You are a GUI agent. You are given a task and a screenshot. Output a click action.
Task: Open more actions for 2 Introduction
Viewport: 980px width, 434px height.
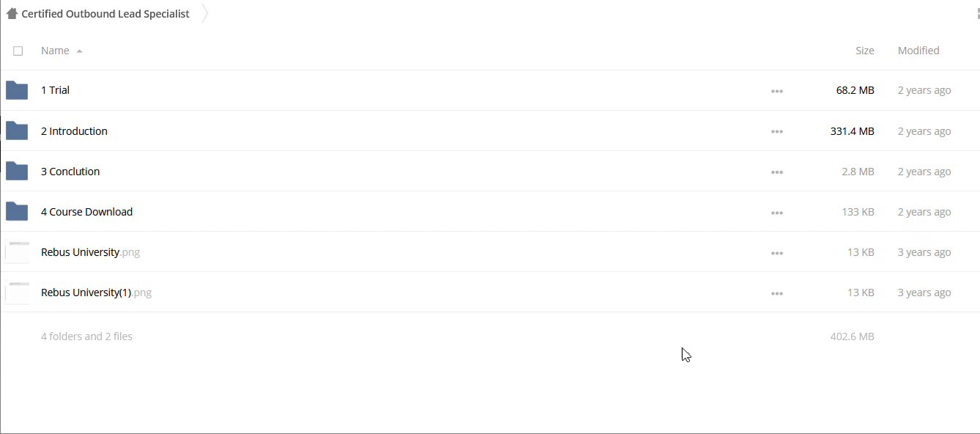click(777, 132)
